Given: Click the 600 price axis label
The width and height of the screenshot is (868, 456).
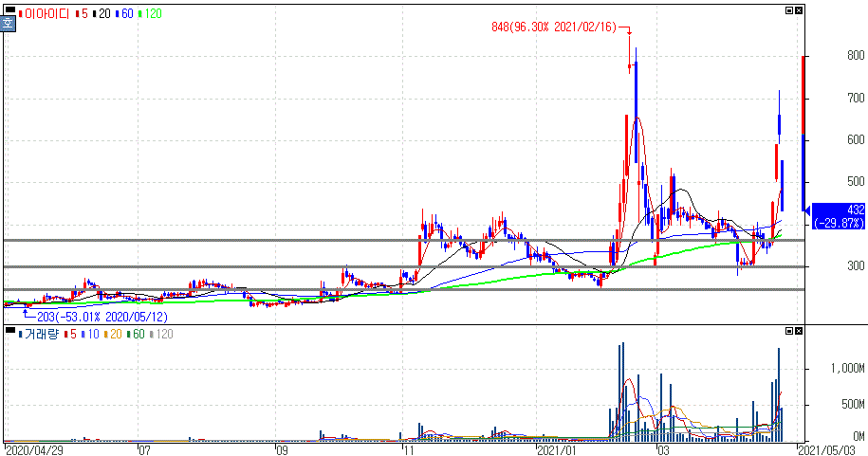Looking at the screenshot, I should pos(856,140).
